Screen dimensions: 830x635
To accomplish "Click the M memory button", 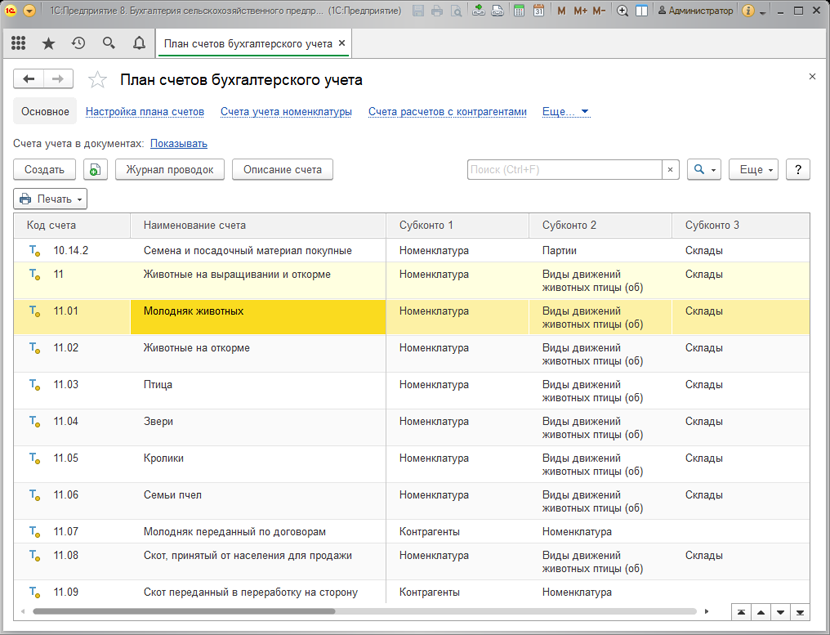I will tap(561, 11).
